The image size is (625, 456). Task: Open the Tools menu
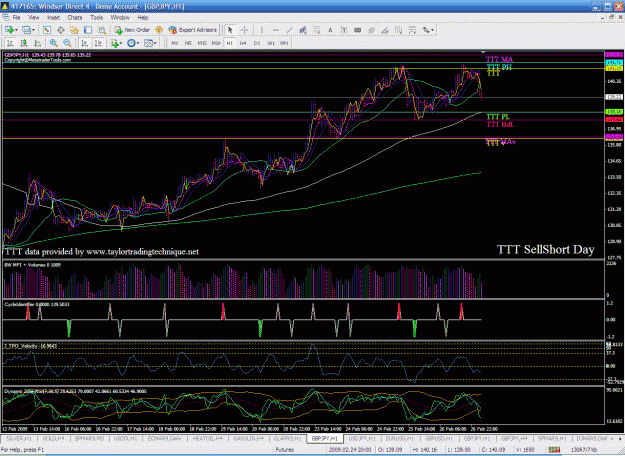(96, 18)
